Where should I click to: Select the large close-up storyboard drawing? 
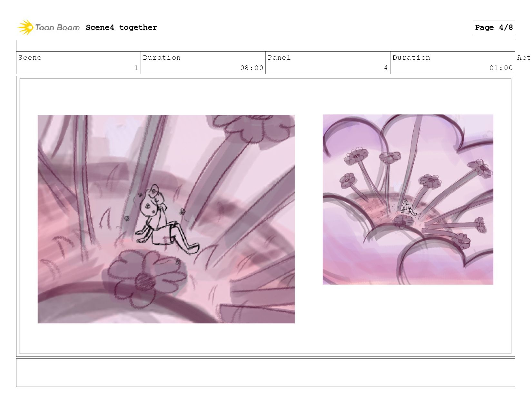click(x=166, y=219)
